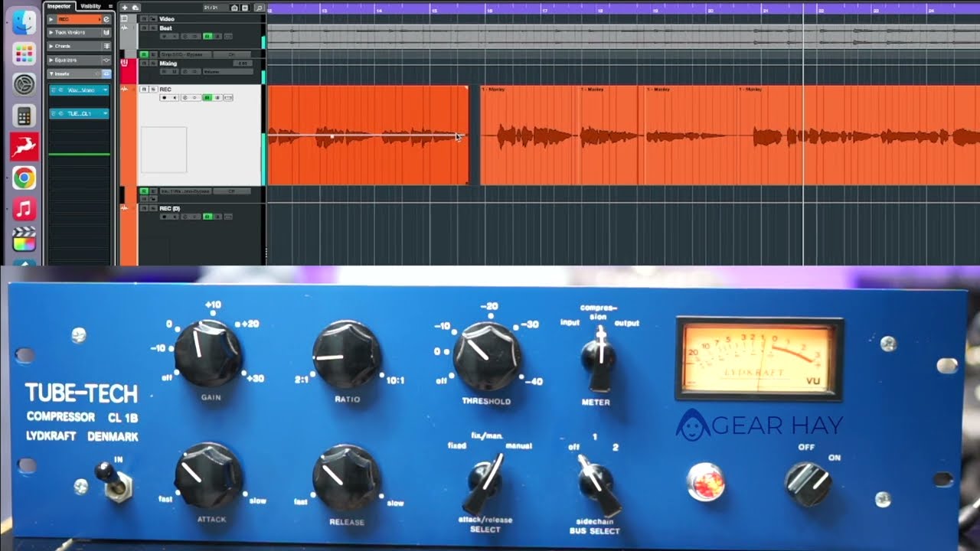Toggle record enable on the REC track

pyautogui.click(x=164, y=98)
